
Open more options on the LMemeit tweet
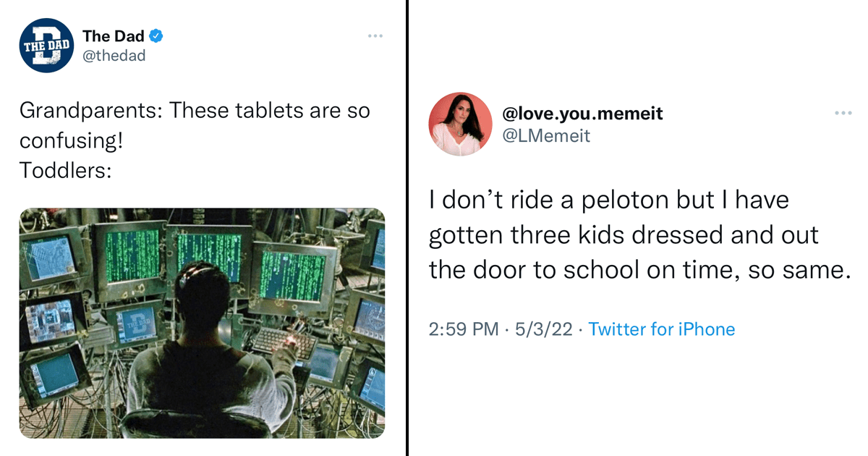(x=843, y=114)
